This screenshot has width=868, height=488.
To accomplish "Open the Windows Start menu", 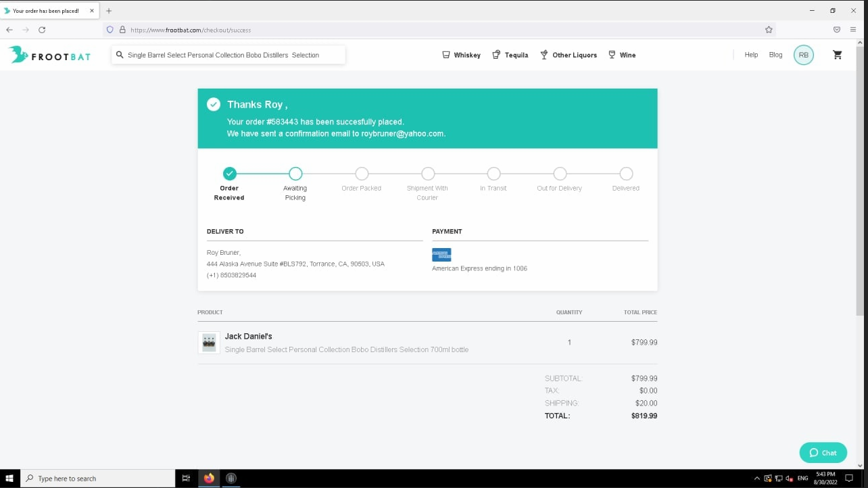I will [x=9, y=479].
